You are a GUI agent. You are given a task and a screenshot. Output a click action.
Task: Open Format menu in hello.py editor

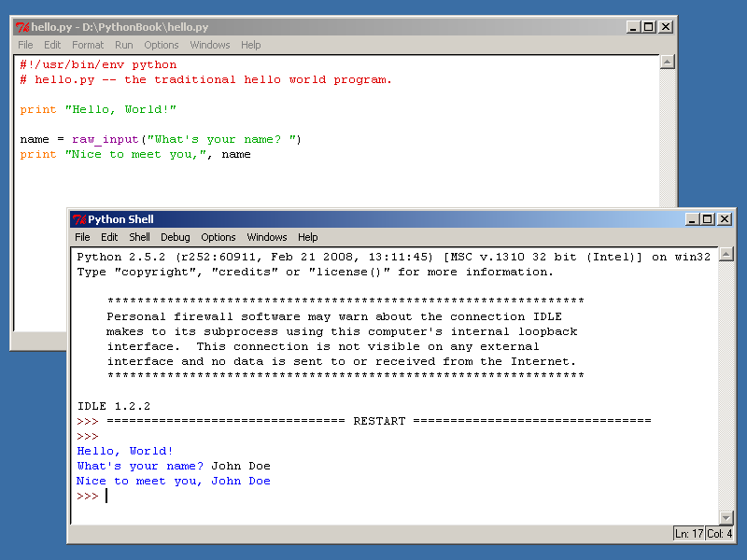coord(88,45)
